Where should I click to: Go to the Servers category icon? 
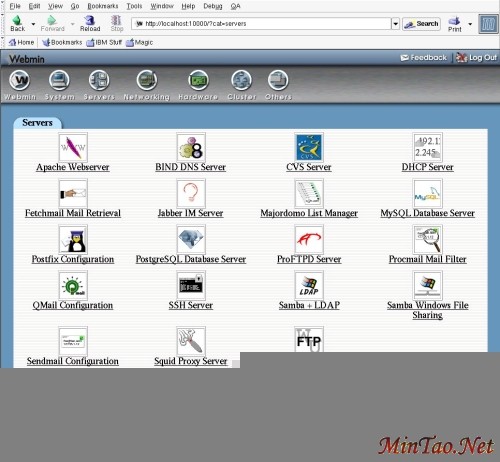point(99,80)
